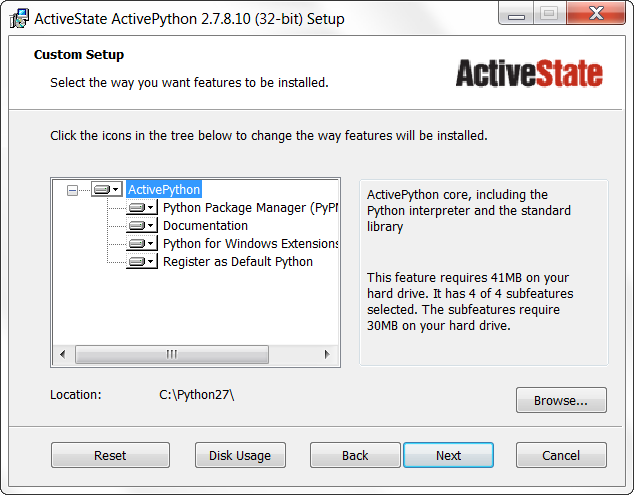The height and width of the screenshot is (495, 634).
Task: Collapse the ActivePython tree node
Action: (72, 189)
